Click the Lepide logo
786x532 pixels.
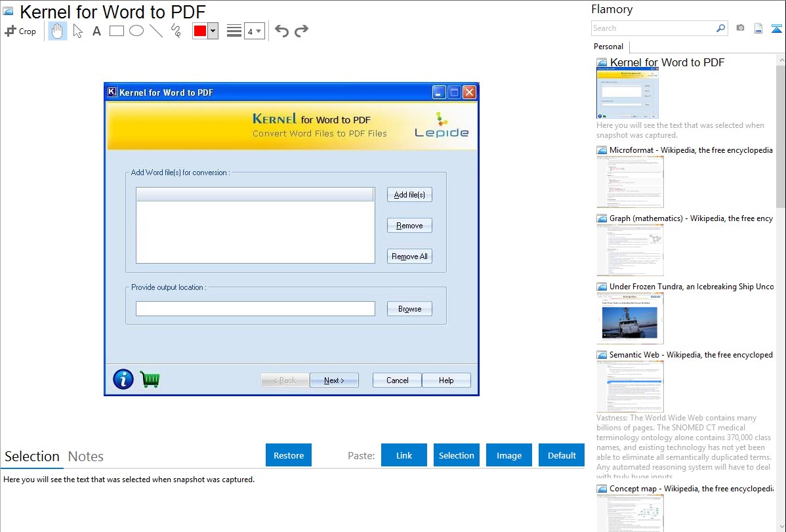(442, 125)
